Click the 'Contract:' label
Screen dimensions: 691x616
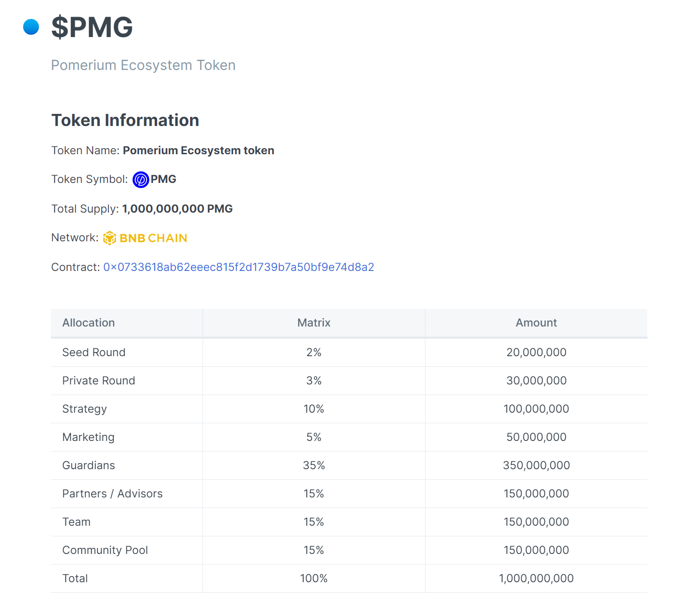(x=76, y=267)
